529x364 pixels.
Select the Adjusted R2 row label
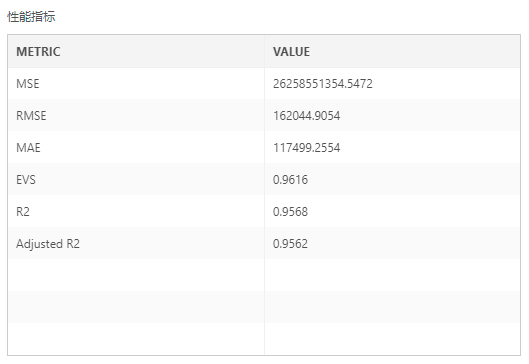click(48, 244)
